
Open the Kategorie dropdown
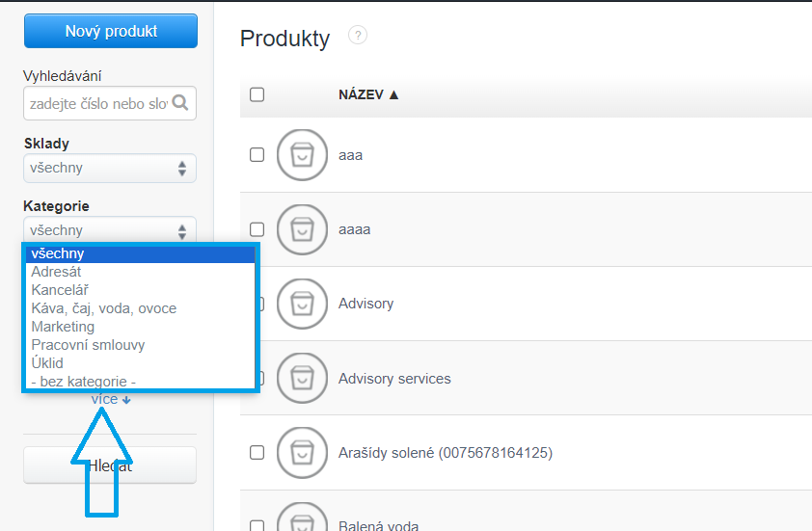[109, 230]
